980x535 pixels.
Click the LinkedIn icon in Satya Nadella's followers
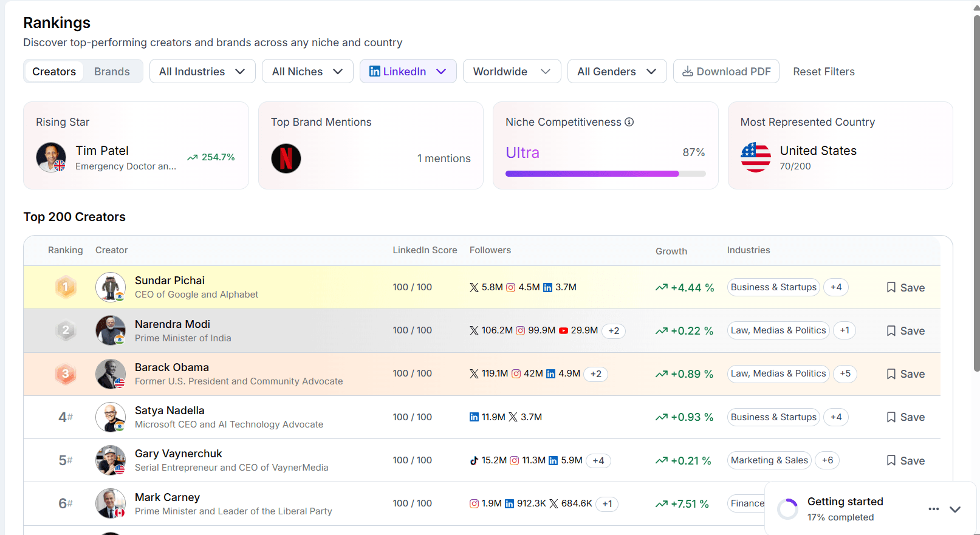pyautogui.click(x=474, y=417)
